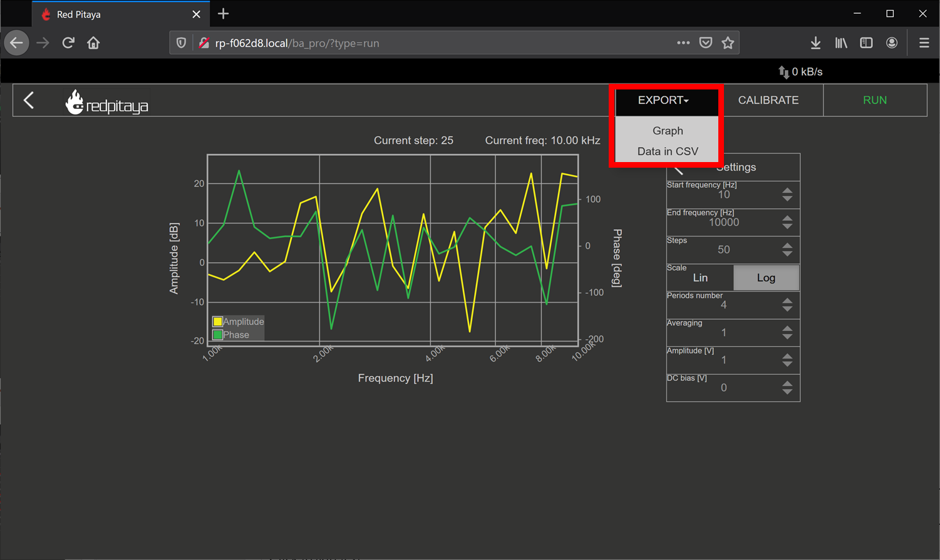Viewport: 940px width, 560px height.
Task: Open the browser home page icon
Action: [93, 43]
